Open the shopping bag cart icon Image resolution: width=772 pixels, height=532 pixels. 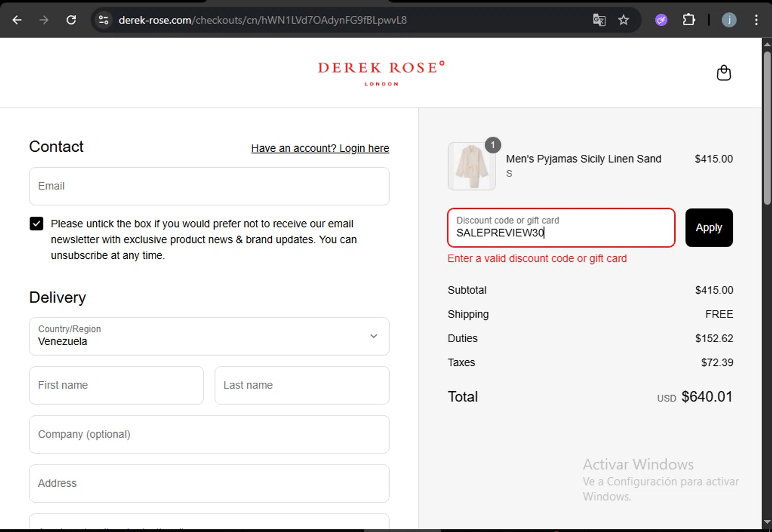tap(724, 73)
